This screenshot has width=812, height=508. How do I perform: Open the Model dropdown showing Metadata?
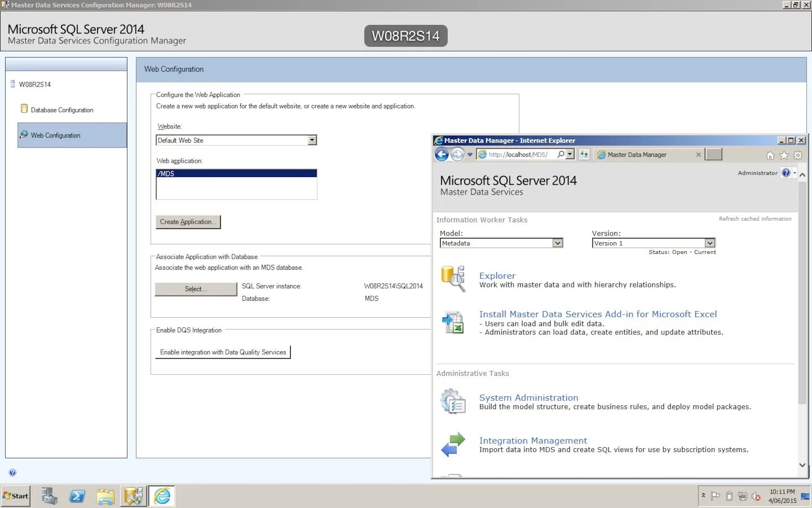(501, 243)
